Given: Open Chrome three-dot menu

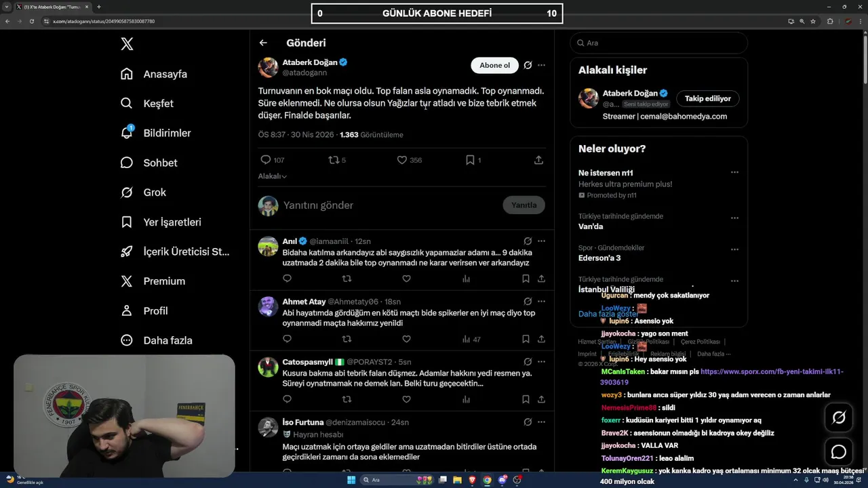Looking at the screenshot, I should tap(860, 21).
